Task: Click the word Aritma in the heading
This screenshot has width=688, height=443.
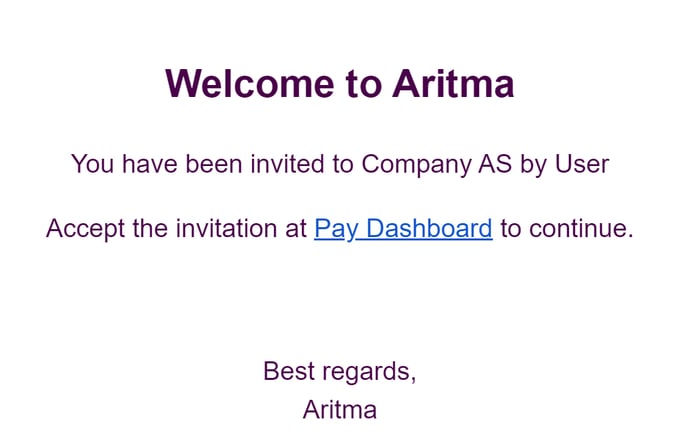Action: pyautogui.click(x=453, y=83)
